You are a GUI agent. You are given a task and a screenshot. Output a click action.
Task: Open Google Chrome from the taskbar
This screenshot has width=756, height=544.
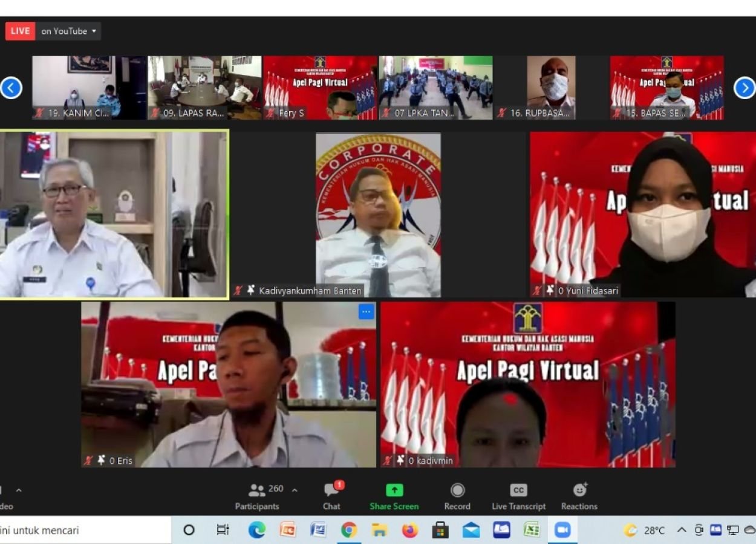349,530
